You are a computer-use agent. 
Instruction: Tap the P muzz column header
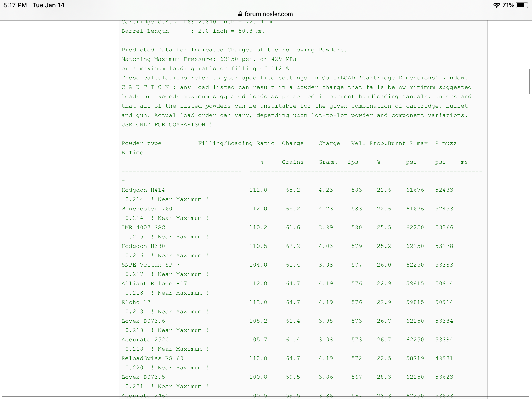446,143
